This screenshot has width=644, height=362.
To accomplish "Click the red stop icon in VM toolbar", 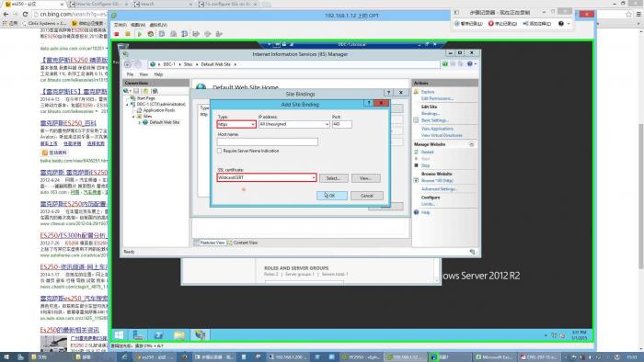I will (x=117, y=34).
